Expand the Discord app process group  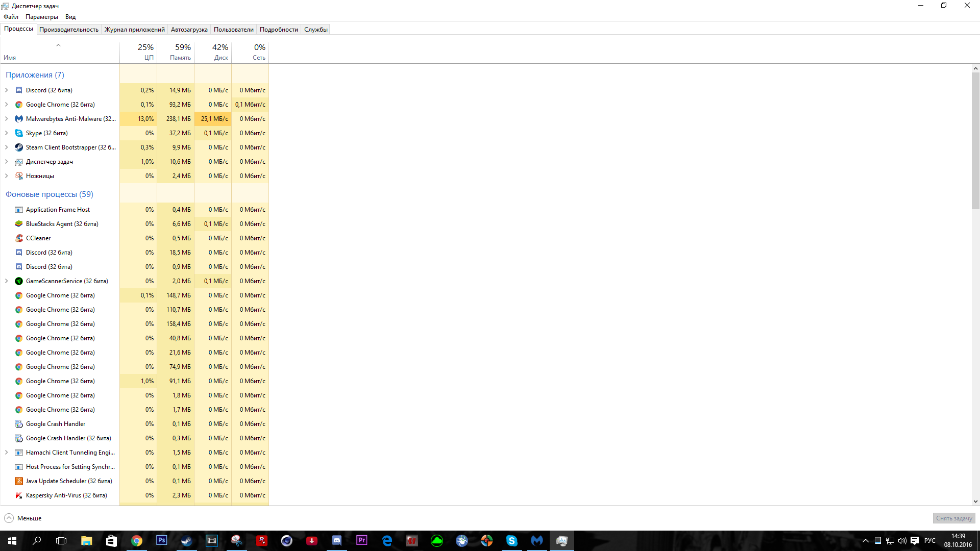click(x=7, y=90)
